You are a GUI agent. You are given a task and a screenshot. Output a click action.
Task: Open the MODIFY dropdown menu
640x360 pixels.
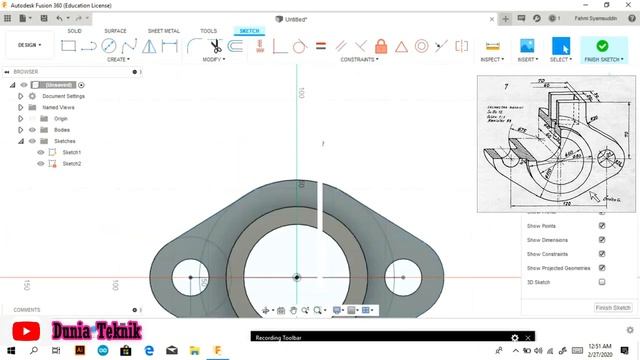214,60
